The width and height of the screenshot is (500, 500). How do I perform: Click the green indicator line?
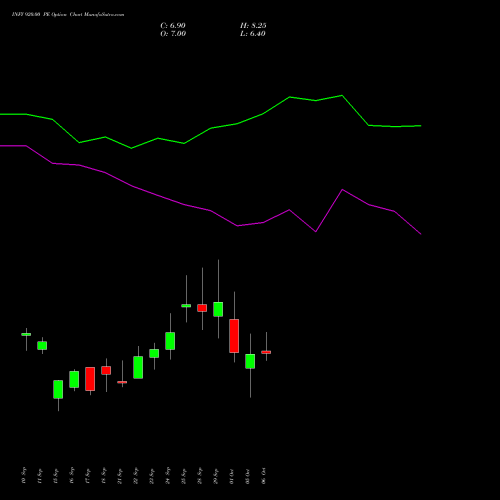pyautogui.click(x=211, y=128)
